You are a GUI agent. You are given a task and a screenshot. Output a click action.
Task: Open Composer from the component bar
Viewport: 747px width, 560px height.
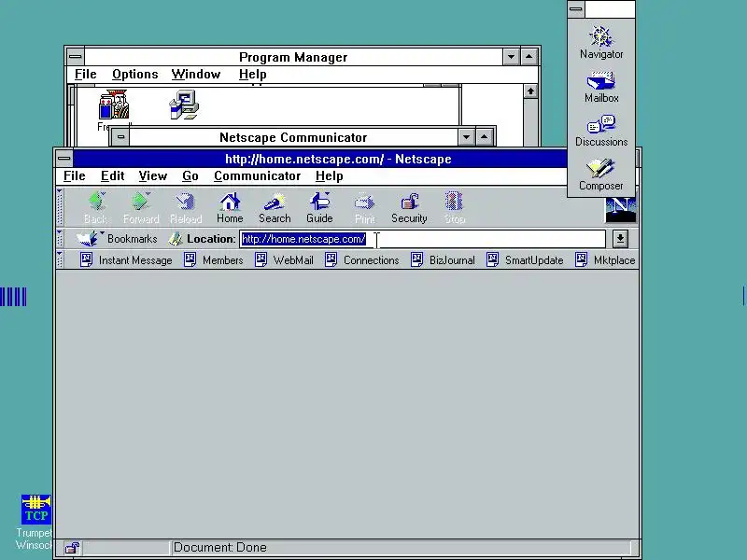(601, 175)
